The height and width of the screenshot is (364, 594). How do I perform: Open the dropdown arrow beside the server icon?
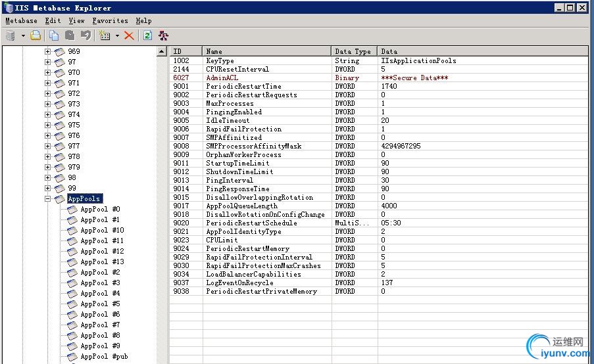23,36
